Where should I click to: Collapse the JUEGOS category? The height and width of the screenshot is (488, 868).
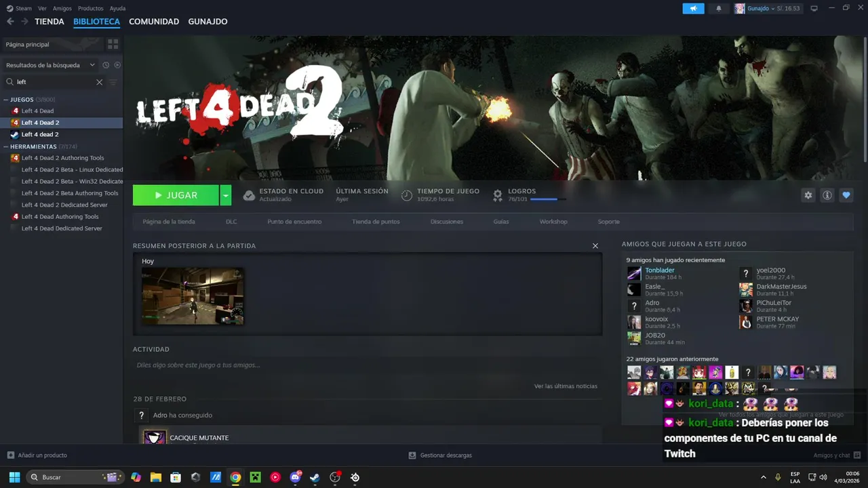[x=6, y=100]
